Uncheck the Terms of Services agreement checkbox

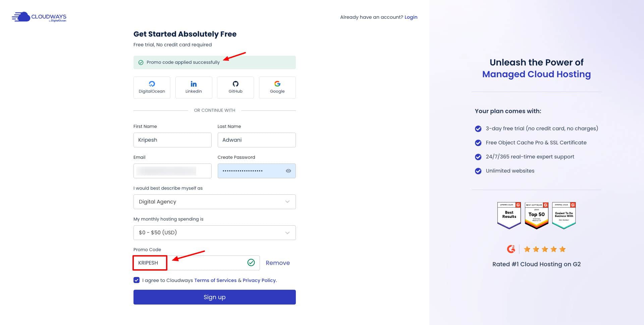137,280
